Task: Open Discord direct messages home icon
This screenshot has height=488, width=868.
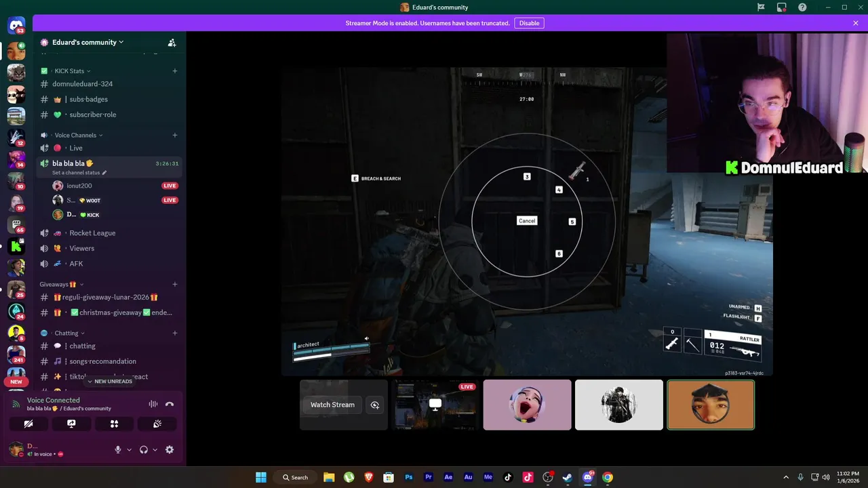Action: [16, 25]
